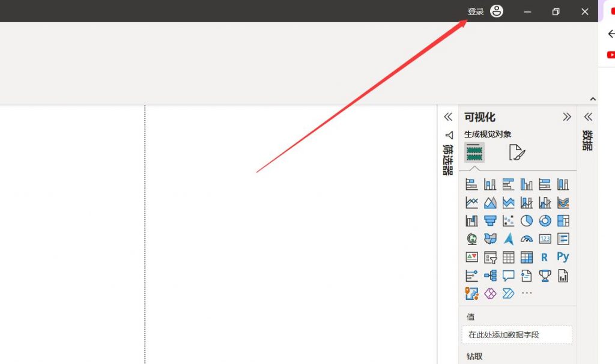Insert an area chart visual
Image resolution: width=615 pixels, height=364 pixels.
[490, 202]
